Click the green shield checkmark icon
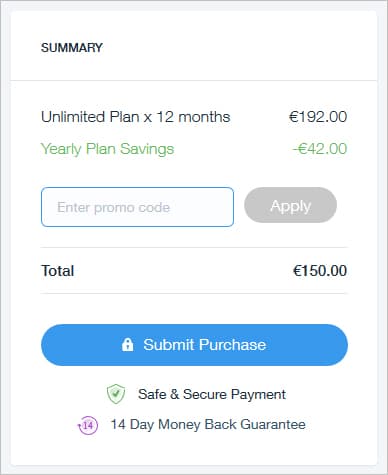Image resolution: width=388 pixels, height=475 pixels. [x=116, y=394]
